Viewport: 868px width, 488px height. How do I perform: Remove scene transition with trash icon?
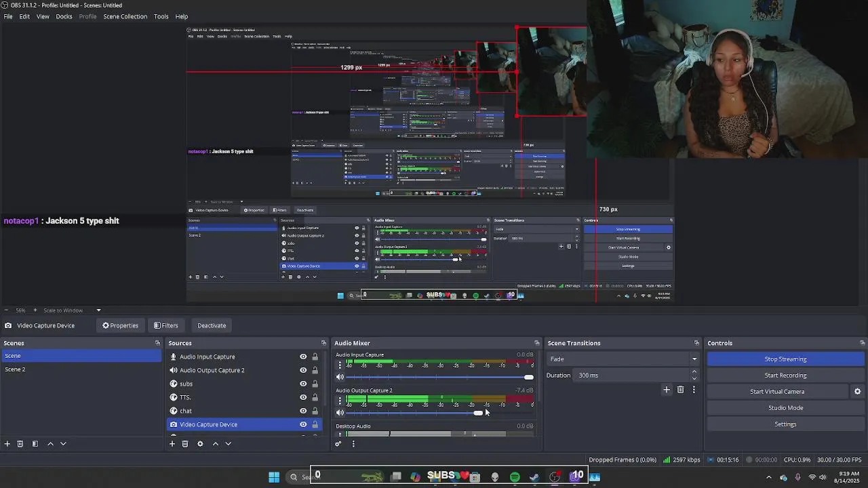tap(680, 390)
